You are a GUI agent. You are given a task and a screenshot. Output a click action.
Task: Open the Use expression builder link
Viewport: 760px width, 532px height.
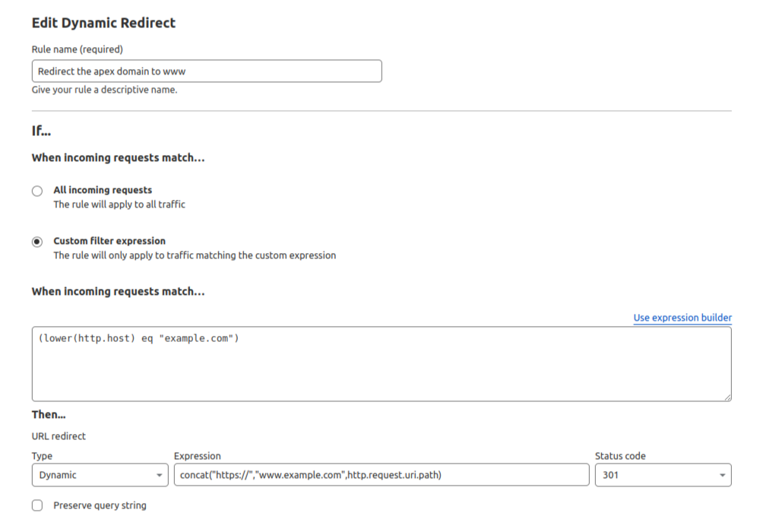point(682,318)
